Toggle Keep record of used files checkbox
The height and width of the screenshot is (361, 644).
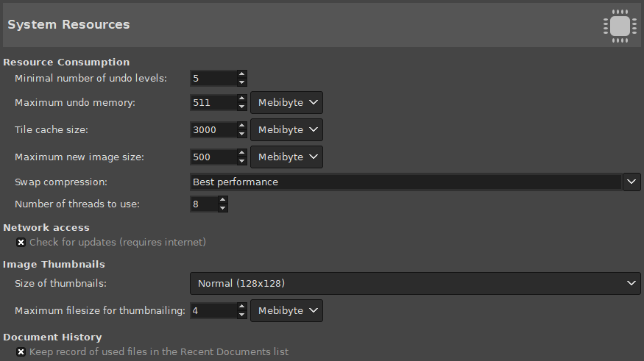pos(21,352)
